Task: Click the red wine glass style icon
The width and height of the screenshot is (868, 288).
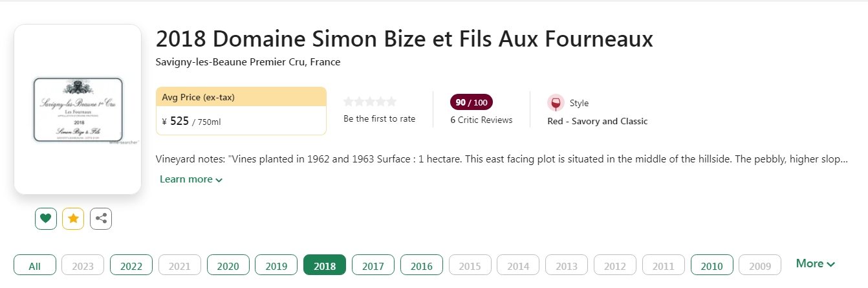Action: (555, 103)
